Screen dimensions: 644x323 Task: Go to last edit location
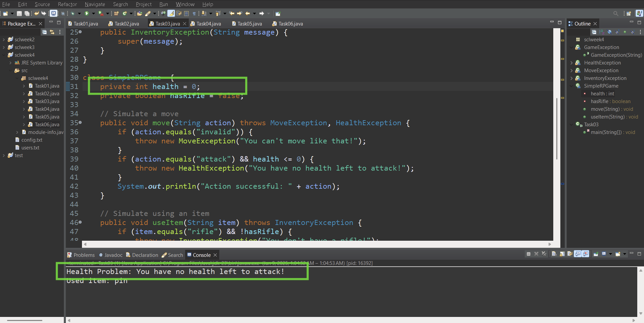click(232, 13)
